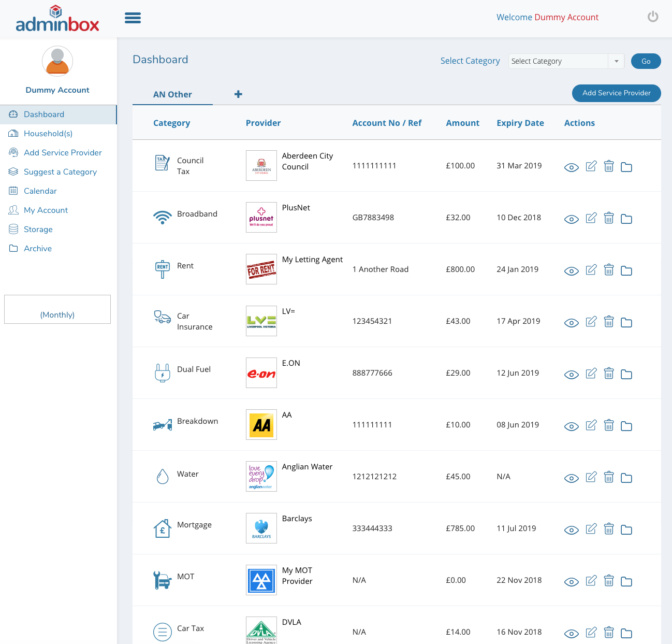The image size is (672, 644).
Task: Edit the Car Tax DVLA entry
Action: tap(591, 633)
